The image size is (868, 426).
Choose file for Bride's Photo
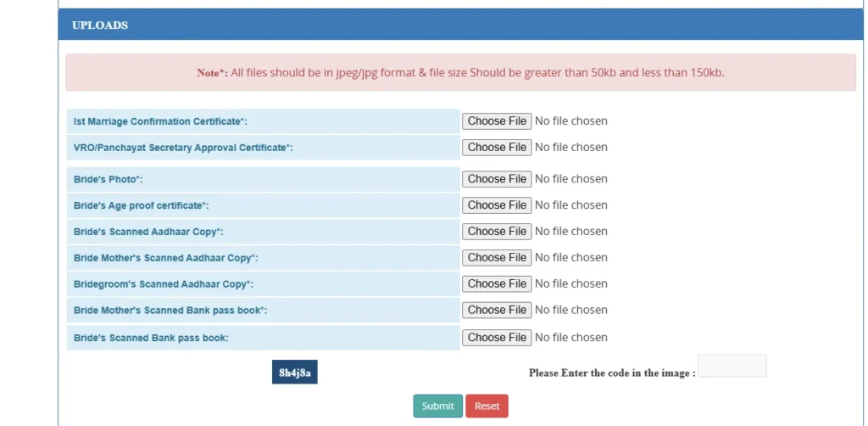point(497,178)
